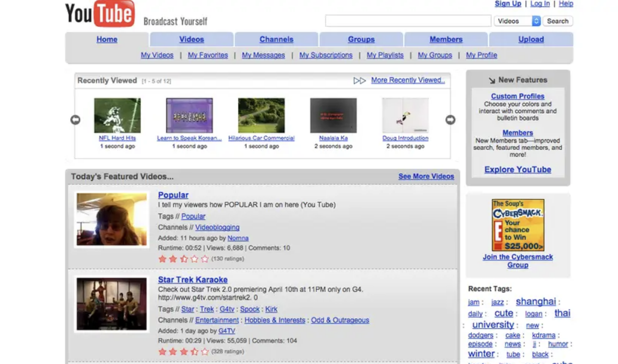Select the shanghai tag in Recent Tags
The height and width of the screenshot is (364, 618).
tap(535, 302)
